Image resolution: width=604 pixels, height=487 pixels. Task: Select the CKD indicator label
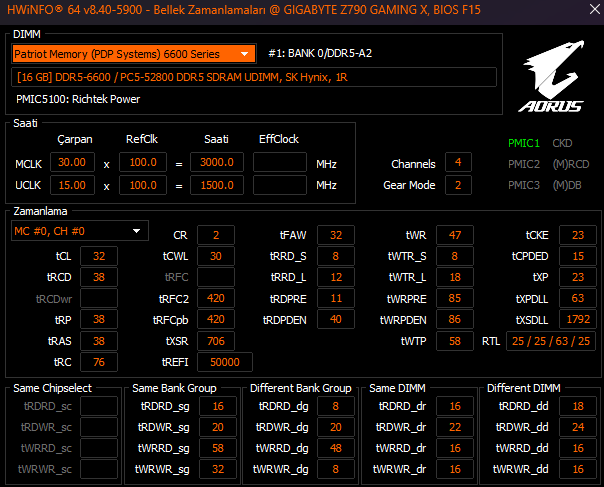(562, 143)
